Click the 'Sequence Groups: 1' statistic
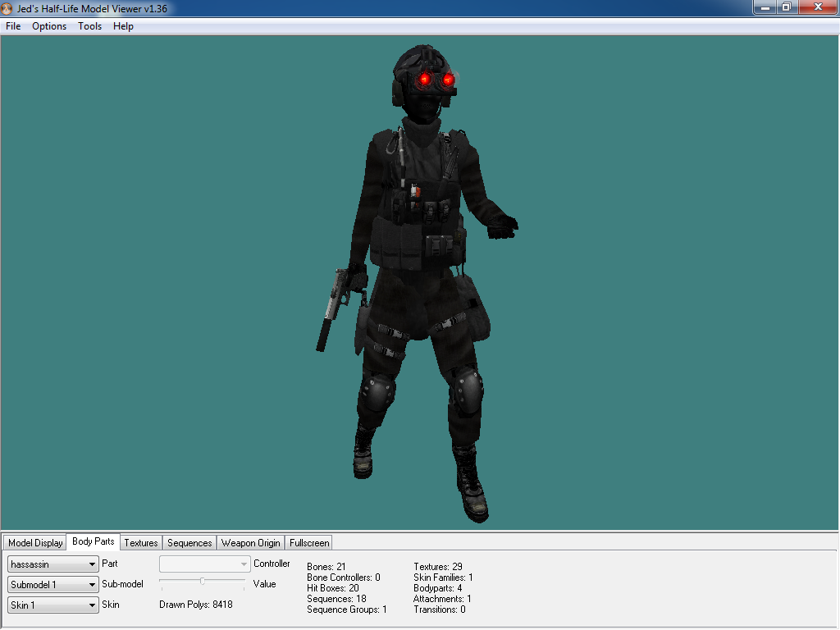The width and height of the screenshot is (840, 630). tap(347, 609)
